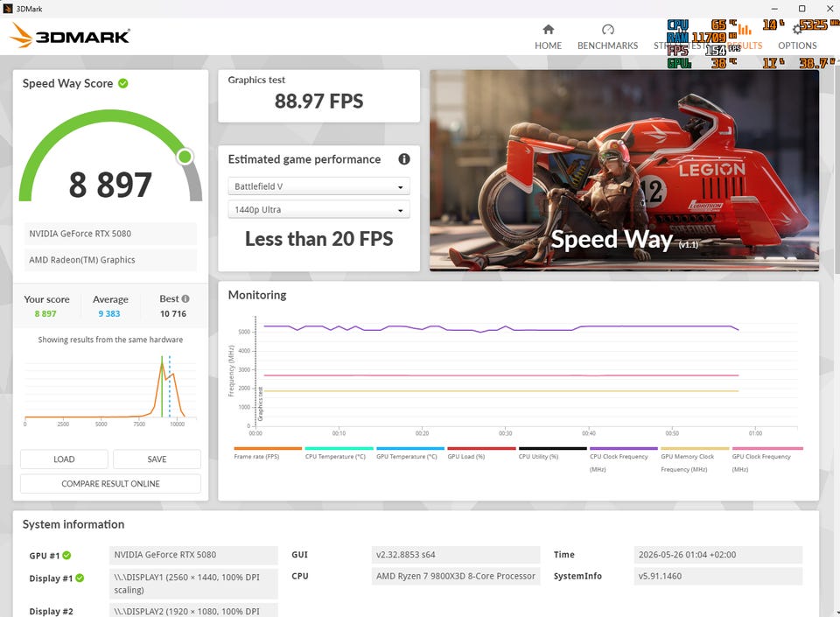
Task: Click the LOAD button
Action: coord(64,459)
